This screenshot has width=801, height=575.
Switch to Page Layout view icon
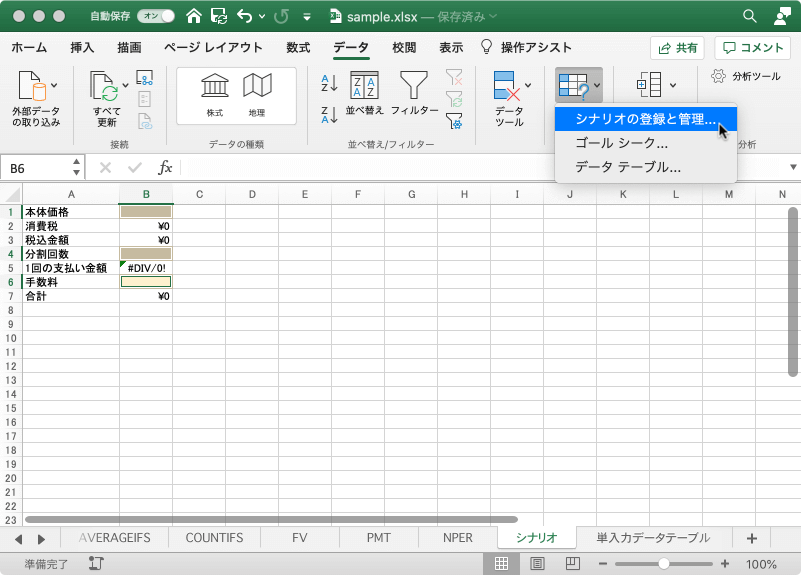coord(537,564)
